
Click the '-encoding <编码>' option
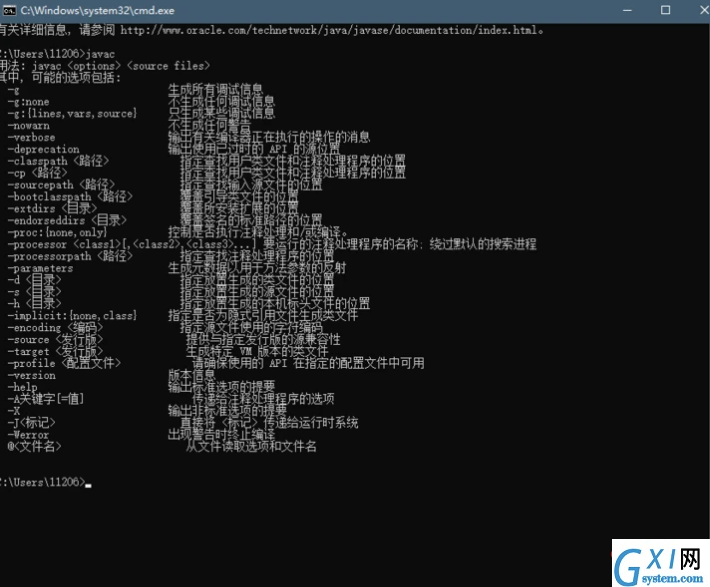[x=55, y=327]
